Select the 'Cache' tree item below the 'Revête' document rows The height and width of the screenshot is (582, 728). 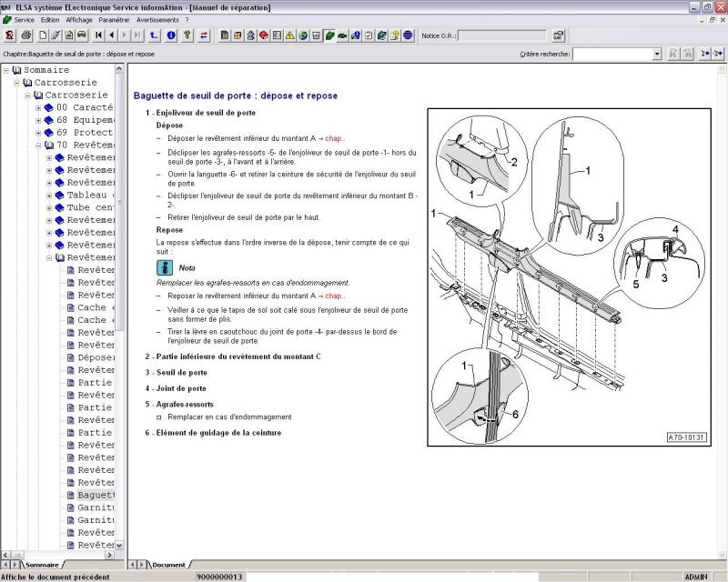click(x=96, y=307)
